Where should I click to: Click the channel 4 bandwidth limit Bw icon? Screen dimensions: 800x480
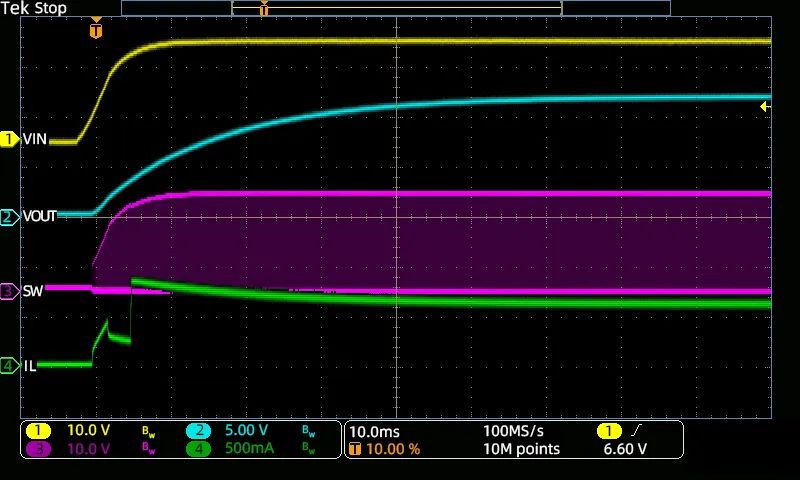pos(309,449)
